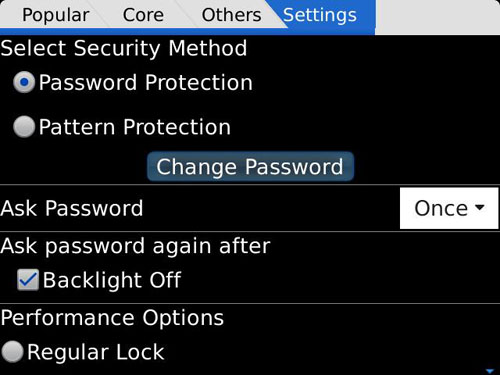500x375 pixels.
Task: Select Password Protection radio button
Action: (x=24, y=82)
